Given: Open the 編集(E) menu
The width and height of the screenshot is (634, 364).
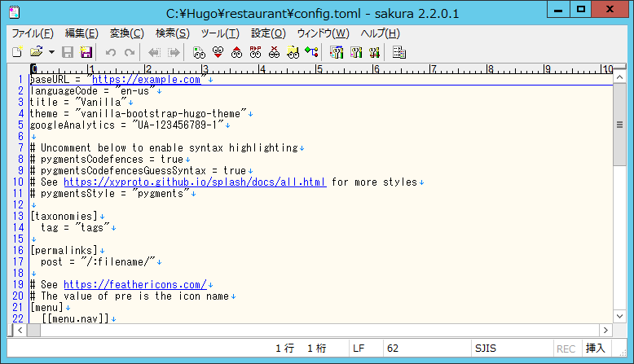Looking at the screenshot, I should [x=81, y=33].
